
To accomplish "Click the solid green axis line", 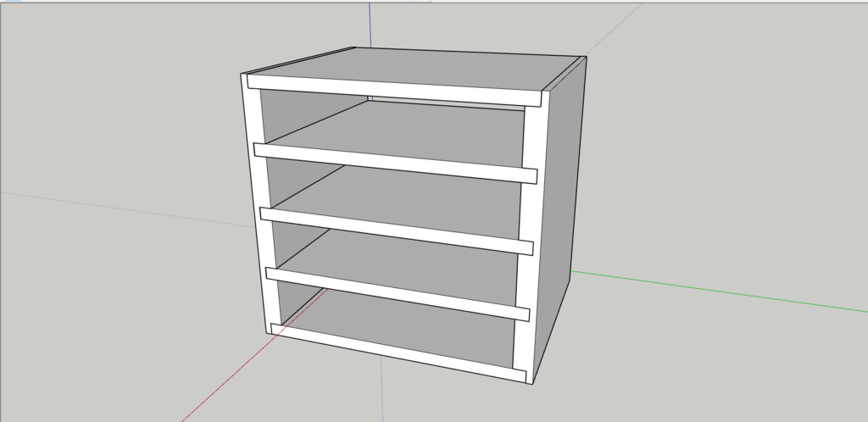I will click(x=720, y=292).
